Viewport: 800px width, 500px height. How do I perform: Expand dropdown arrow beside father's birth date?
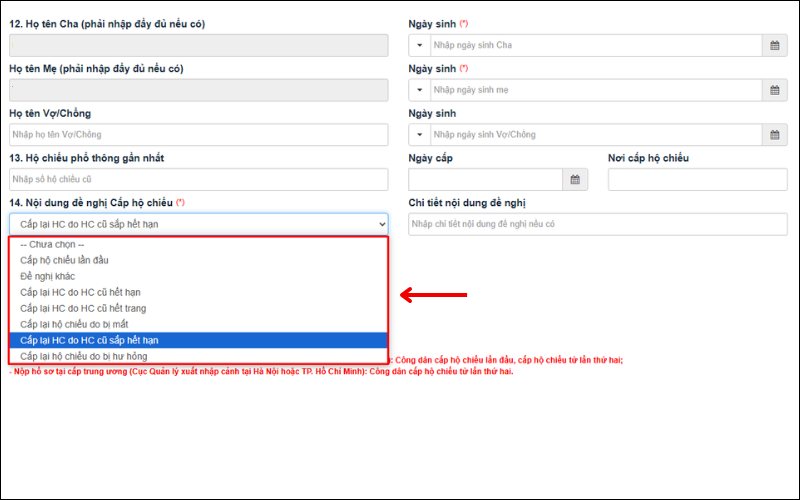click(x=419, y=45)
